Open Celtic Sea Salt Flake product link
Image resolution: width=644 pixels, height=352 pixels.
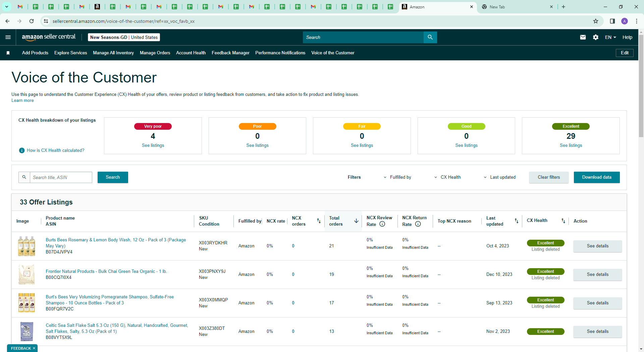[117, 329]
